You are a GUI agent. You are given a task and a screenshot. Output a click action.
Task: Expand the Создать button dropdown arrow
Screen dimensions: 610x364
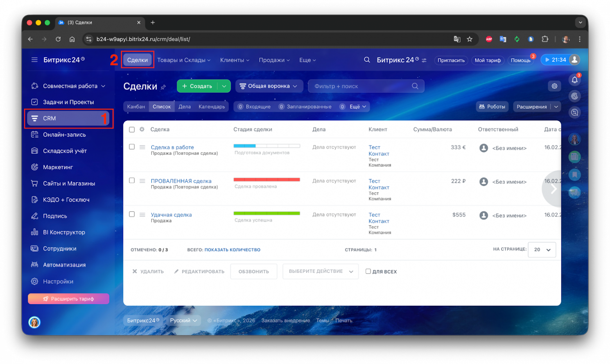click(x=223, y=86)
